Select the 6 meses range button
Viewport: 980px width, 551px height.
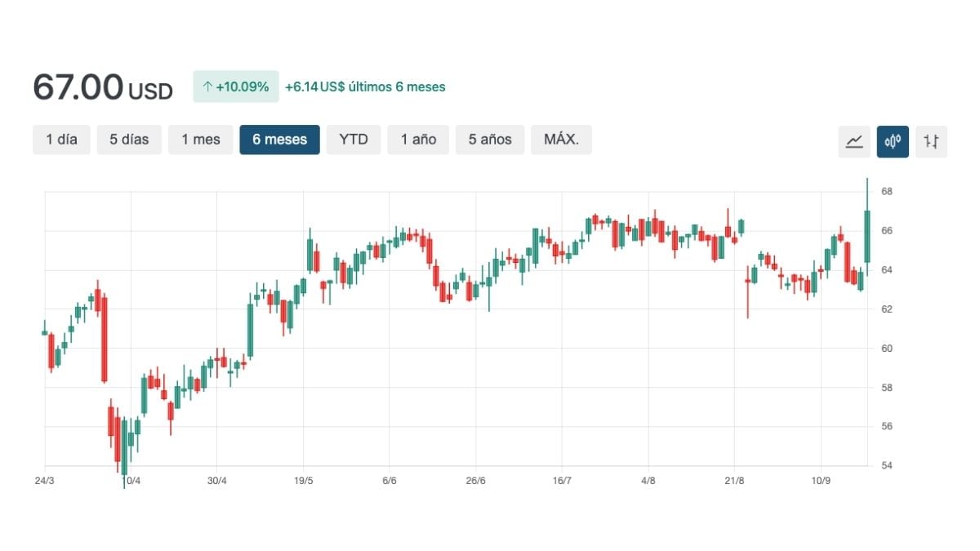coord(279,140)
